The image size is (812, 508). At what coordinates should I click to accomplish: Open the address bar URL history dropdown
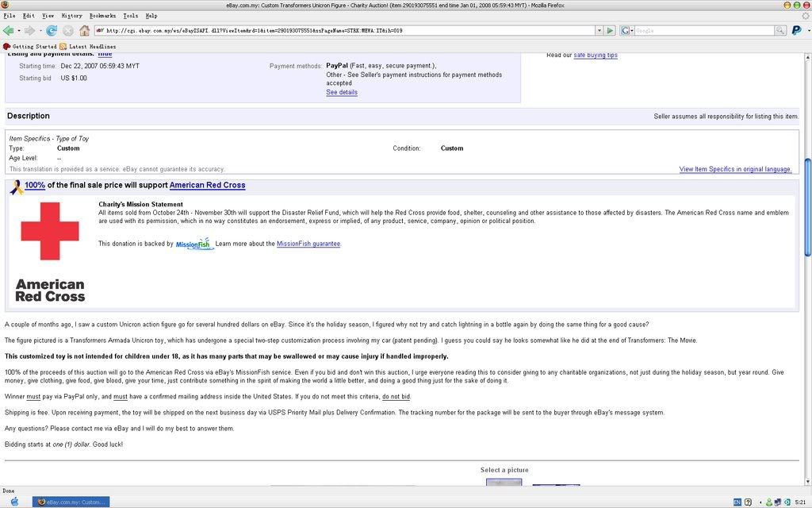(x=599, y=31)
